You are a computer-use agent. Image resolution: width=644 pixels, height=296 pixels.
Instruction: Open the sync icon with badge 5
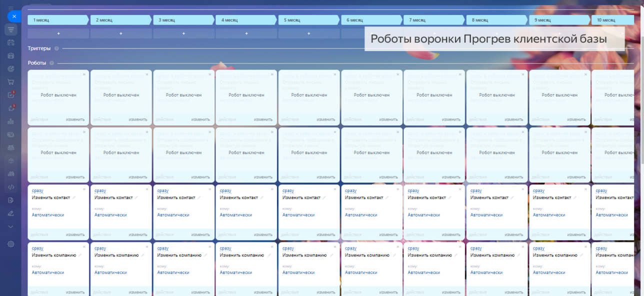coord(10,108)
